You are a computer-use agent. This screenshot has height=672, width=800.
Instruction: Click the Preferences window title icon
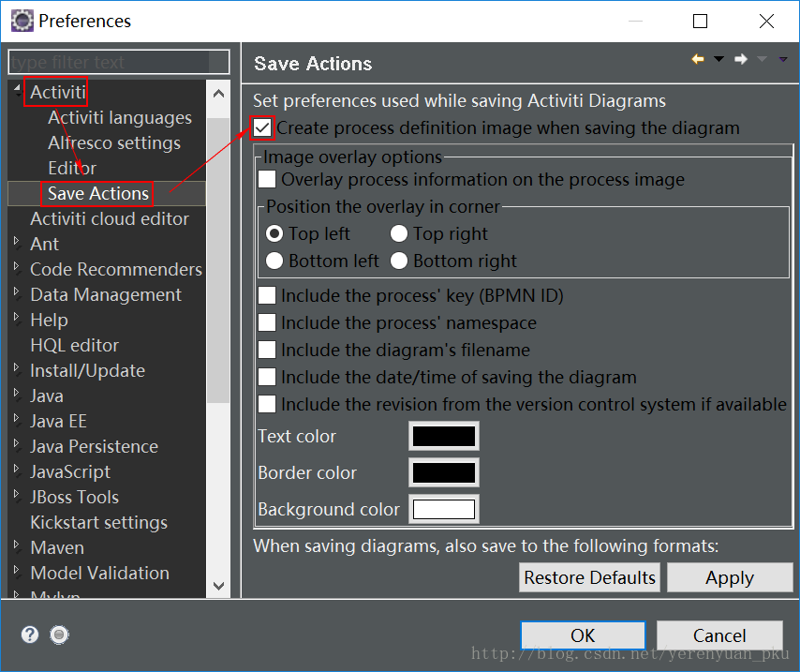tap(22, 21)
